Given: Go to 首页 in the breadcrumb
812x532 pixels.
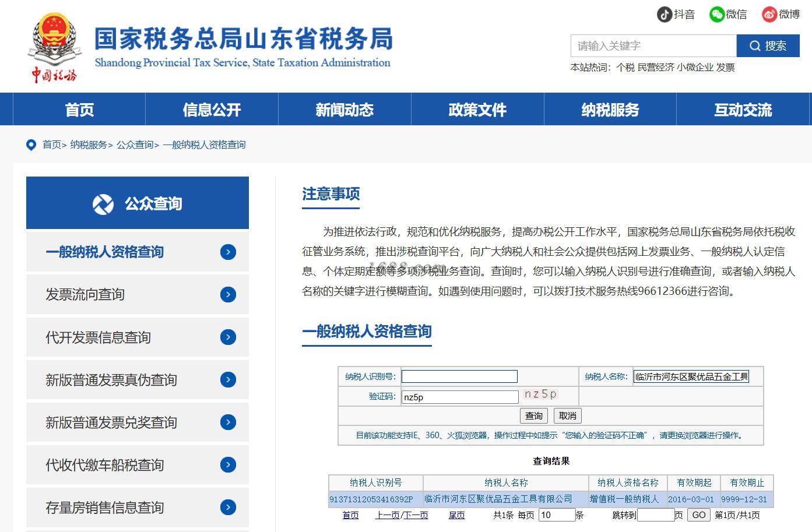Looking at the screenshot, I should (52, 145).
